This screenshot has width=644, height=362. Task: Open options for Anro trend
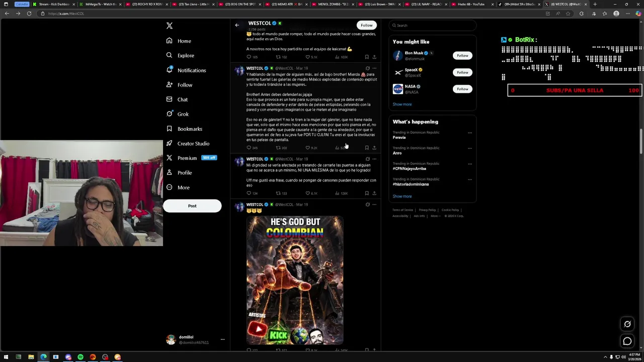click(470, 148)
